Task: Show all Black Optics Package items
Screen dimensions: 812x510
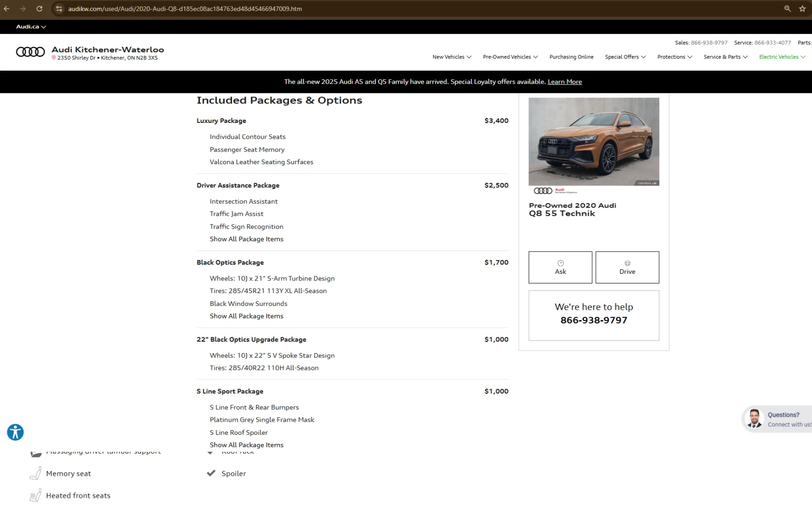Action: [247, 316]
